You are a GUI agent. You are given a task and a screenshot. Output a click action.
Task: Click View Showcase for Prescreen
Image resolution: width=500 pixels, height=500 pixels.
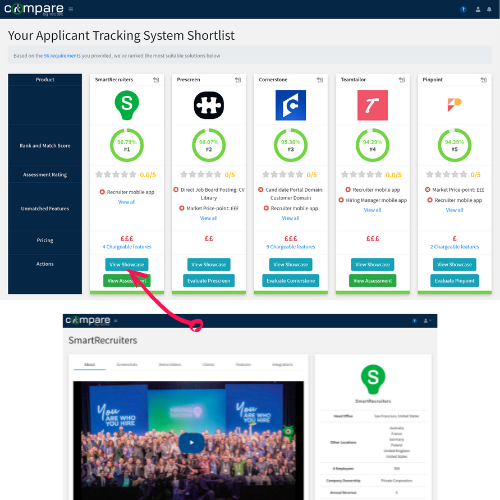(x=209, y=264)
